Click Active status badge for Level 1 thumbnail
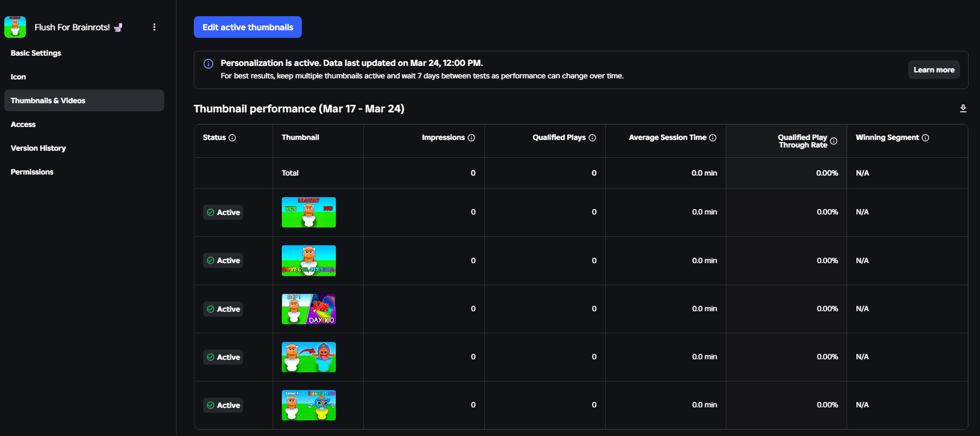This screenshot has width=980, height=436. 223,405
